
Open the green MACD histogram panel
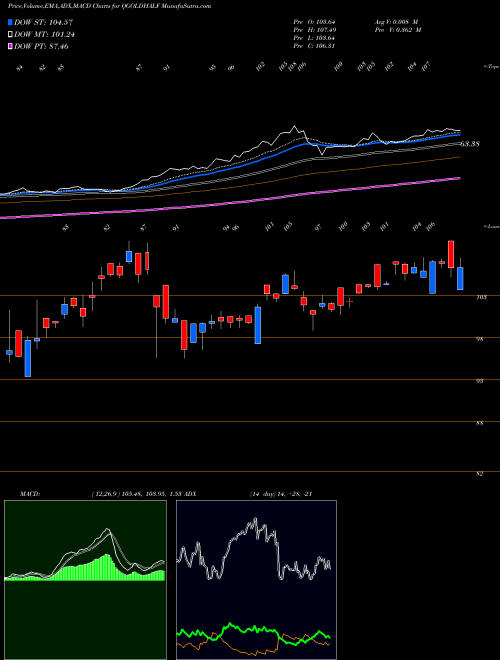pos(85,580)
